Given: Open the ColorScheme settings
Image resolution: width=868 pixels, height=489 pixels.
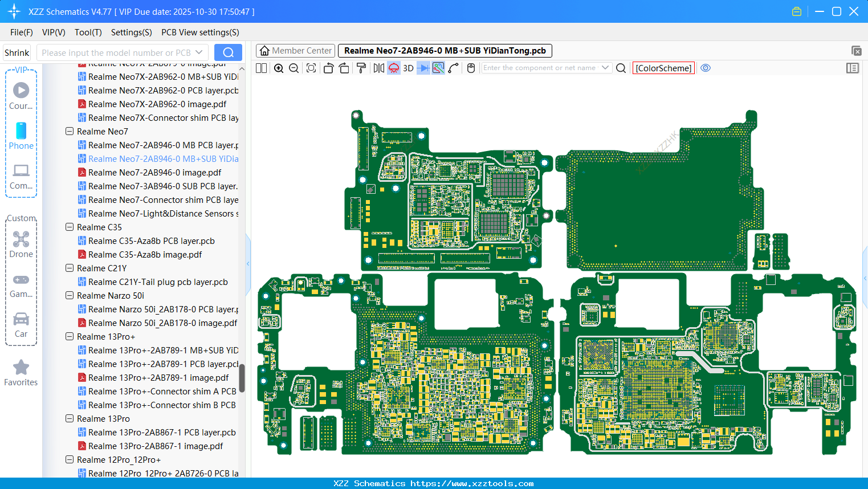Looking at the screenshot, I should tap(663, 68).
